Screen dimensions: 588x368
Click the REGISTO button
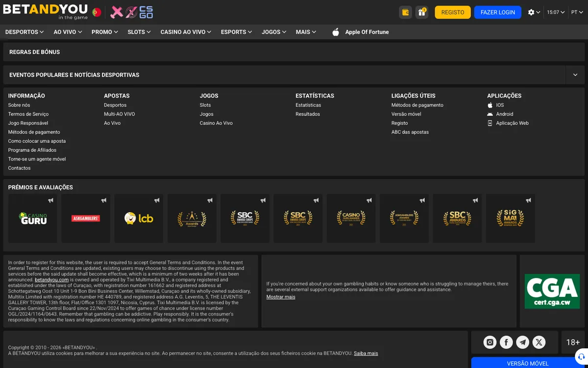click(x=453, y=12)
